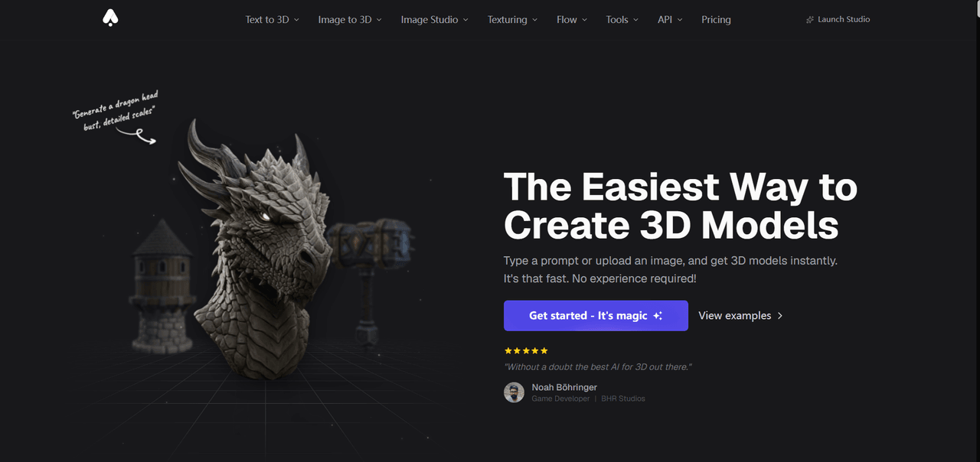Go to the Pricing page
Image resolution: width=980 pixels, height=462 pixels.
tap(716, 20)
